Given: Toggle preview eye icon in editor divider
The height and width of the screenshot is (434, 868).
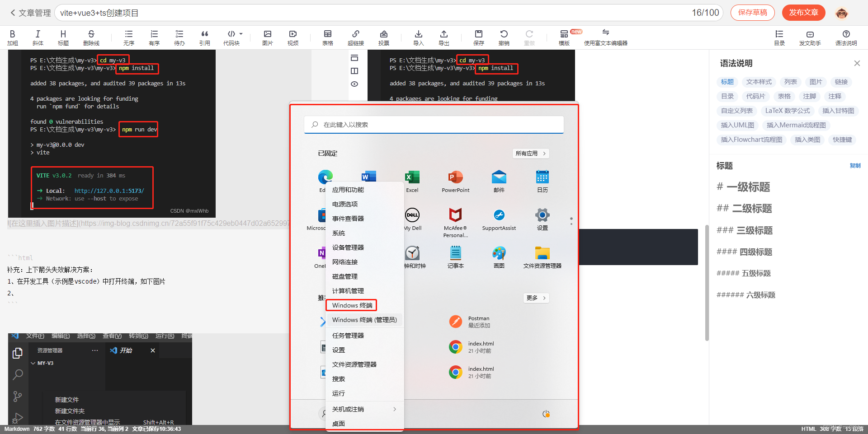Looking at the screenshot, I should (354, 84).
